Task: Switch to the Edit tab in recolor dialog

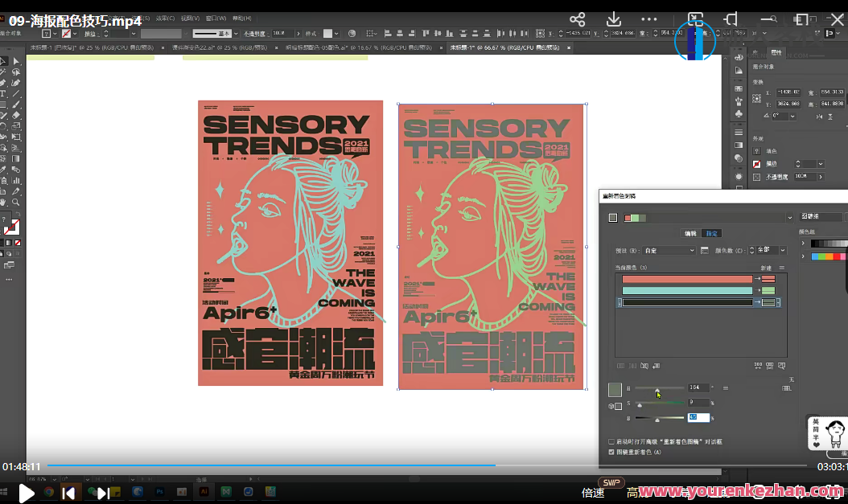Action: click(690, 233)
